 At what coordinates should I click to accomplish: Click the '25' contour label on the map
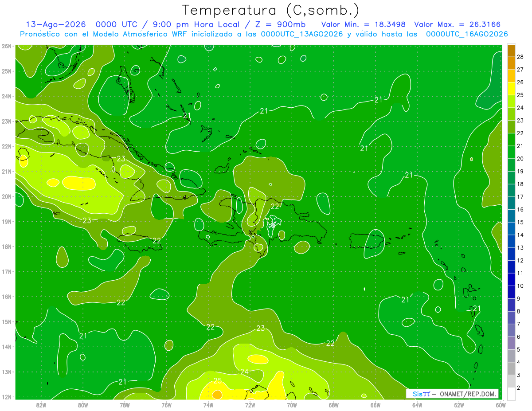218,380
